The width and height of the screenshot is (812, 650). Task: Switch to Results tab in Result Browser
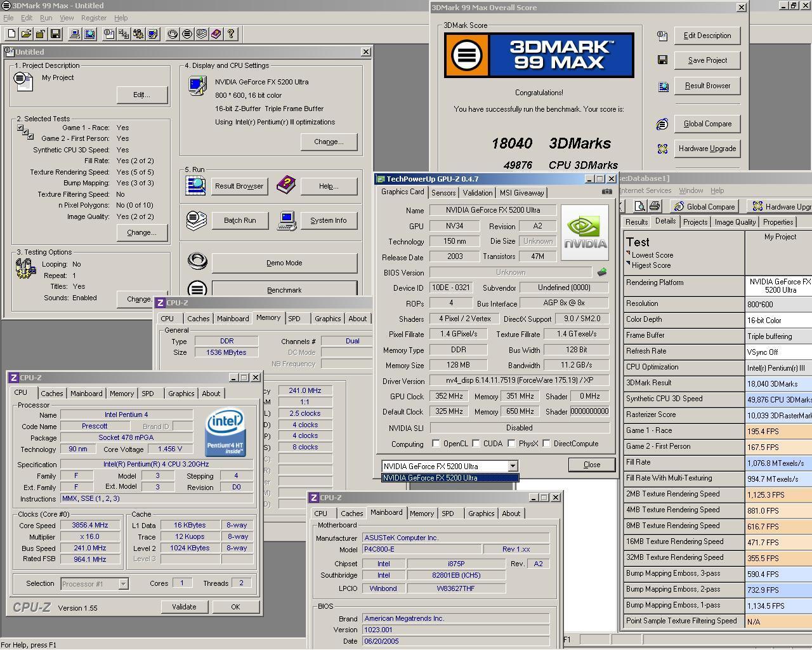coord(636,222)
